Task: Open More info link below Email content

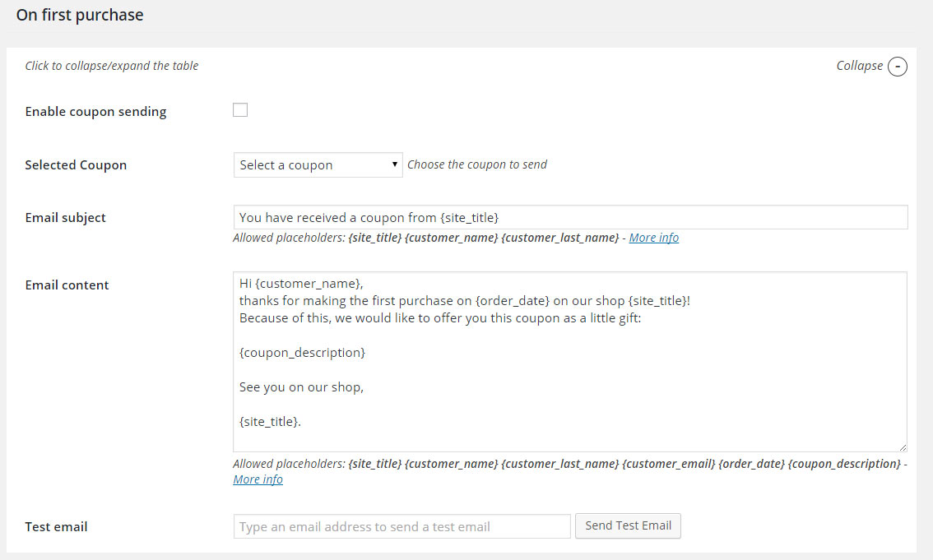Action: coord(258,479)
